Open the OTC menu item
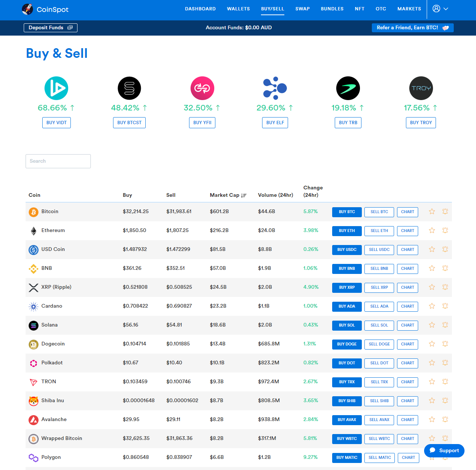The width and height of the screenshot is (476, 470). [x=381, y=9]
